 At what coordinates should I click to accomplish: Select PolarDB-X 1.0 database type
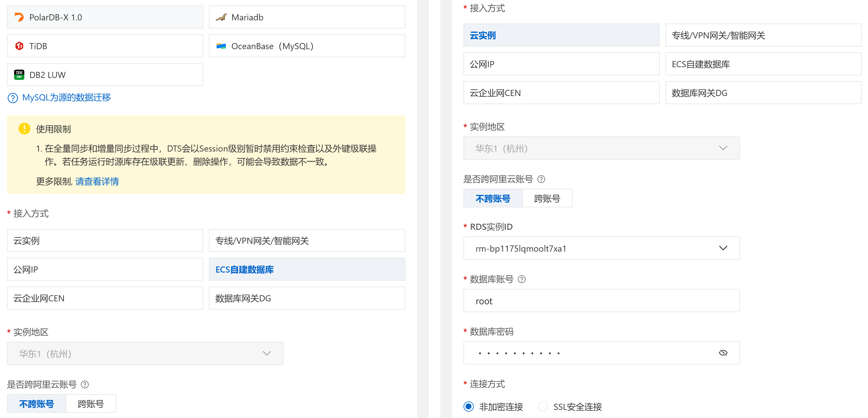pos(105,17)
